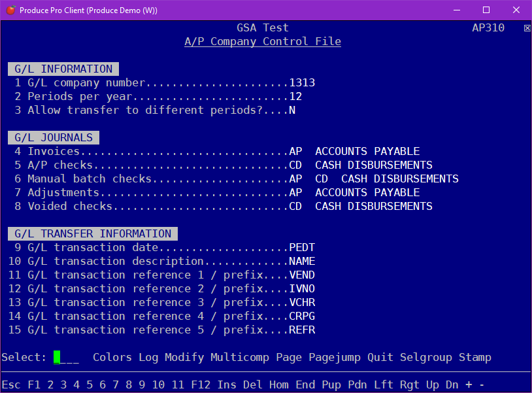Select Multicomp in the command line
Screen dimensions: 532x393
click(240, 357)
